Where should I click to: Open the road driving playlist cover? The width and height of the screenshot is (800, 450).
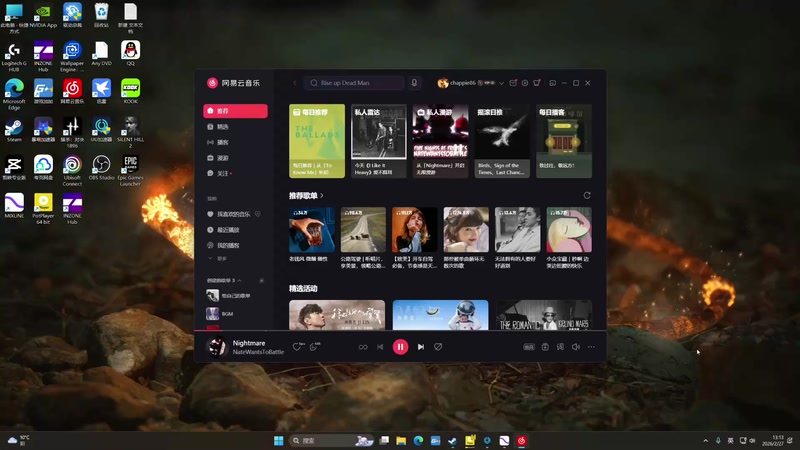[x=363, y=230]
